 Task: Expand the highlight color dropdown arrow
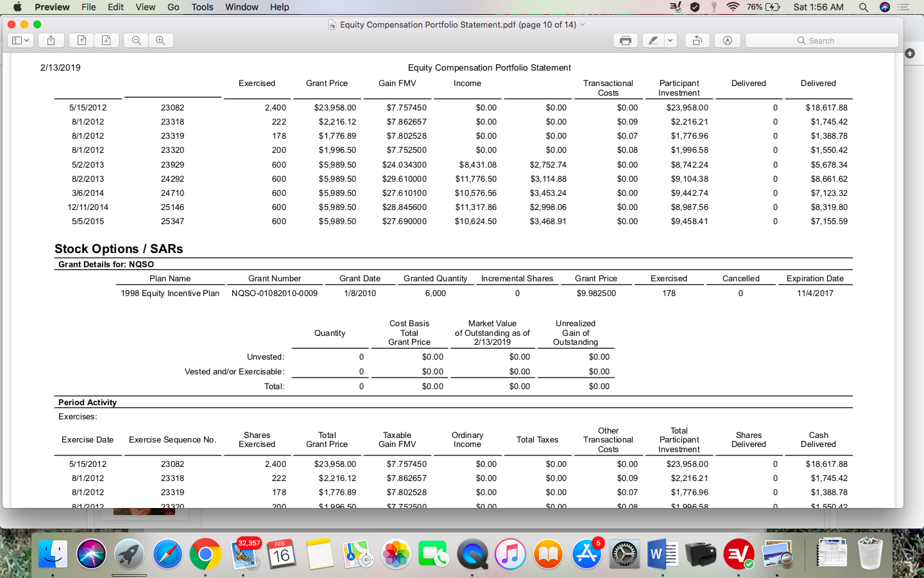670,40
